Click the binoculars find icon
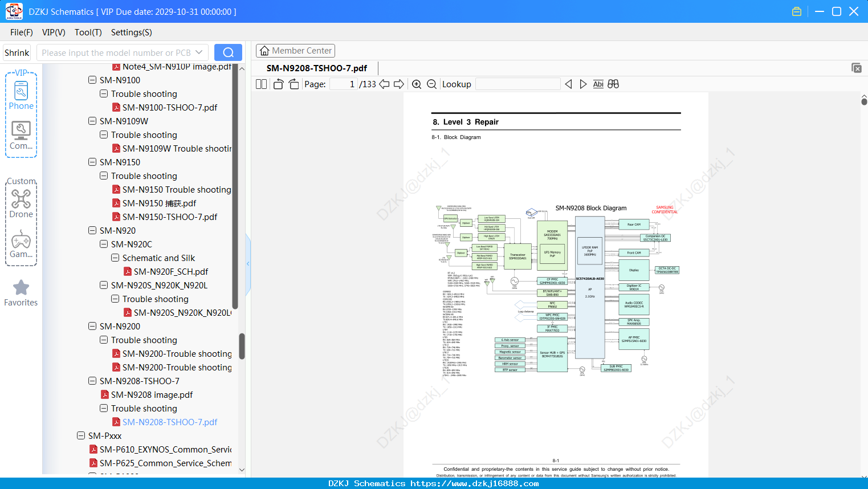Screen dimensions: 868x489 pos(613,84)
